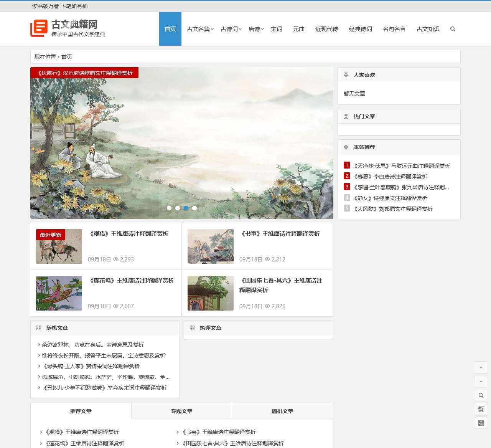
Task: Click the 《观猎》 article thumbnail image
Action: click(59, 246)
